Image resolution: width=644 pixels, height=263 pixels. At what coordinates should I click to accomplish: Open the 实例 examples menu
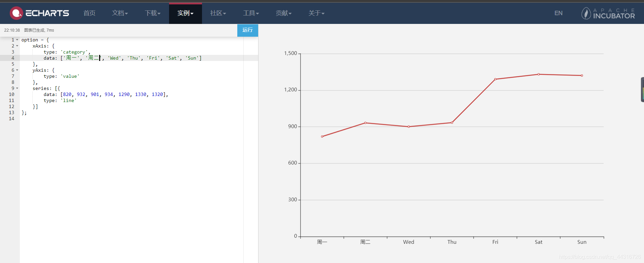[186, 13]
